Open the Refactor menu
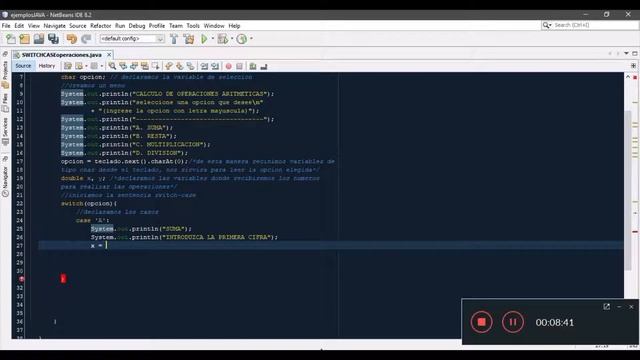The height and width of the screenshot is (360, 640). pos(100,26)
